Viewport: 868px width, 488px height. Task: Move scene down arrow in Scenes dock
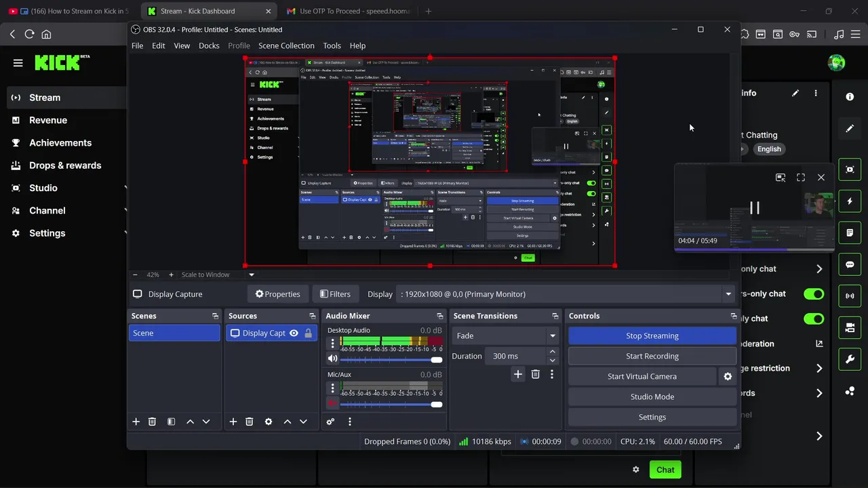coord(206,422)
